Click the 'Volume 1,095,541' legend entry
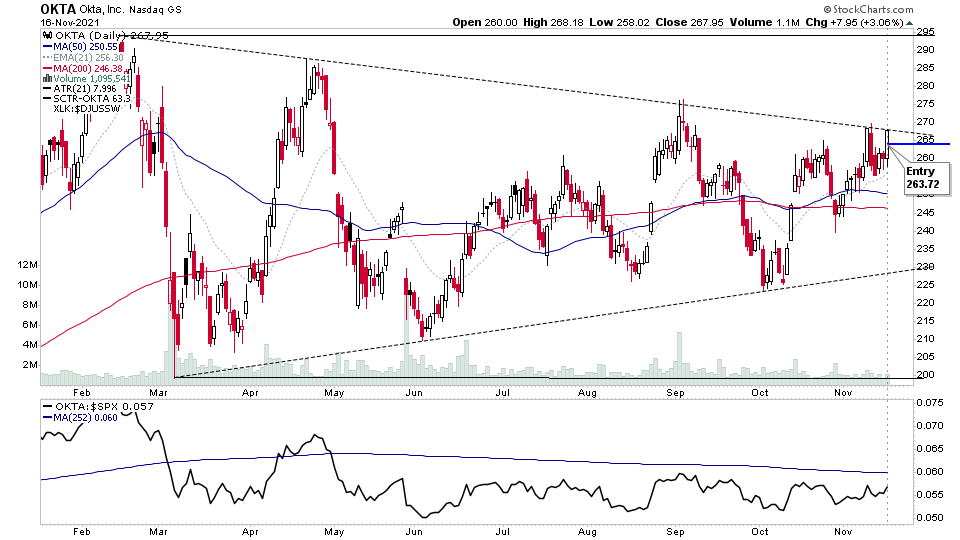Image resolution: width=960 pixels, height=540 pixels. point(92,78)
